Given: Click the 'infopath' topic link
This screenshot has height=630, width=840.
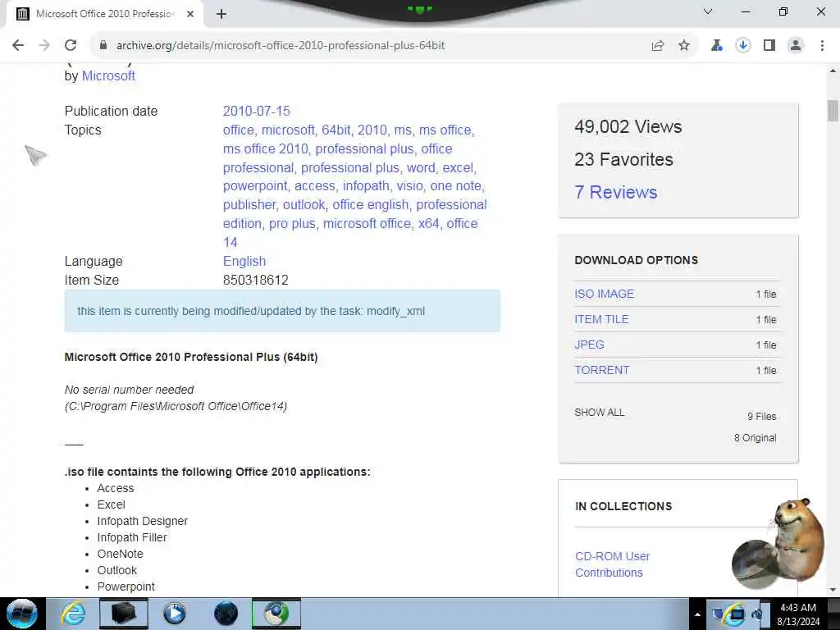Looking at the screenshot, I should [x=366, y=186].
